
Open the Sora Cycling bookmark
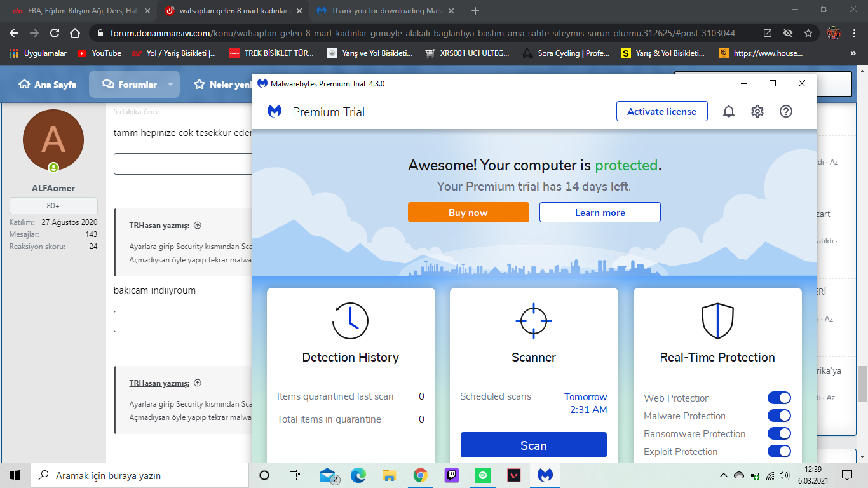(x=566, y=53)
